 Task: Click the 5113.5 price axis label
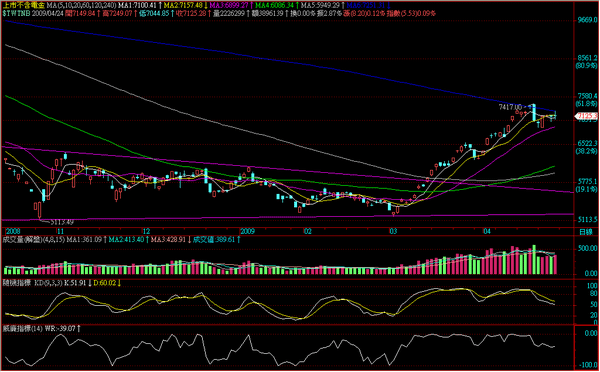587,220
